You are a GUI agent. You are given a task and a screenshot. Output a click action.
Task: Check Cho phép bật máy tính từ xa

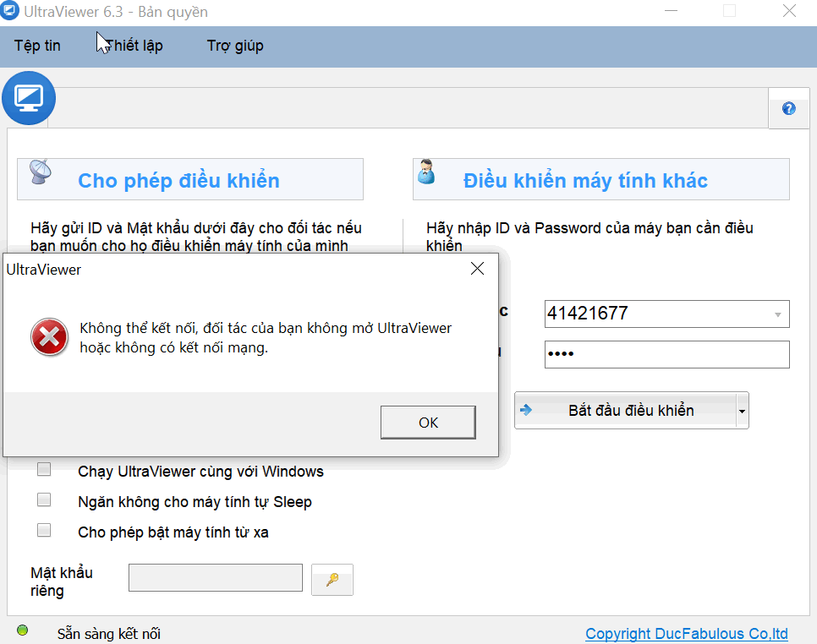point(44,530)
